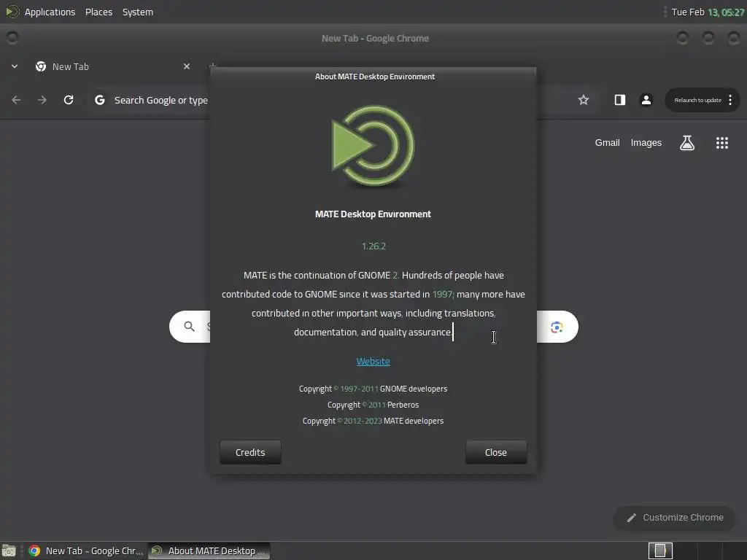This screenshot has width=747, height=560.
Task: Open Google apps grid
Action: 722,143
